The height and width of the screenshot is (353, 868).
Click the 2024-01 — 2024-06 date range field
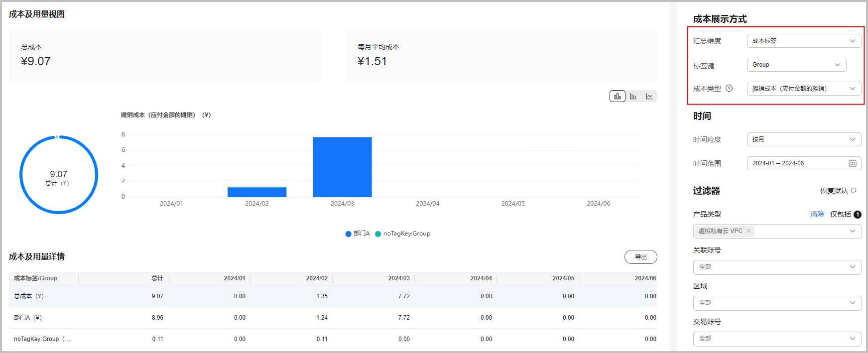coord(804,163)
